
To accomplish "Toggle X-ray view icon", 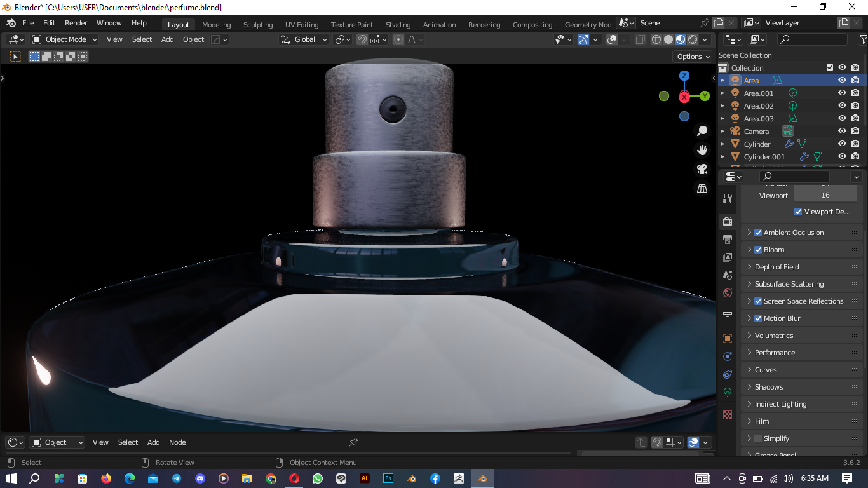I will tap(640, 39).
